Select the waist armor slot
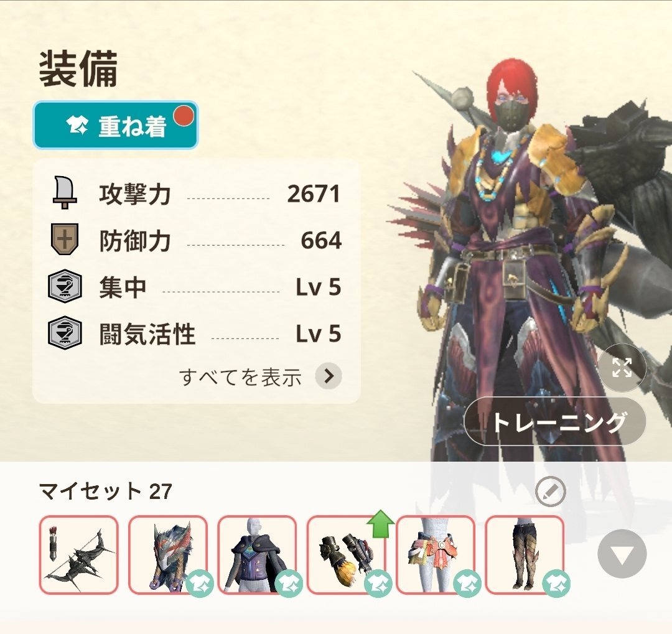 436,555
